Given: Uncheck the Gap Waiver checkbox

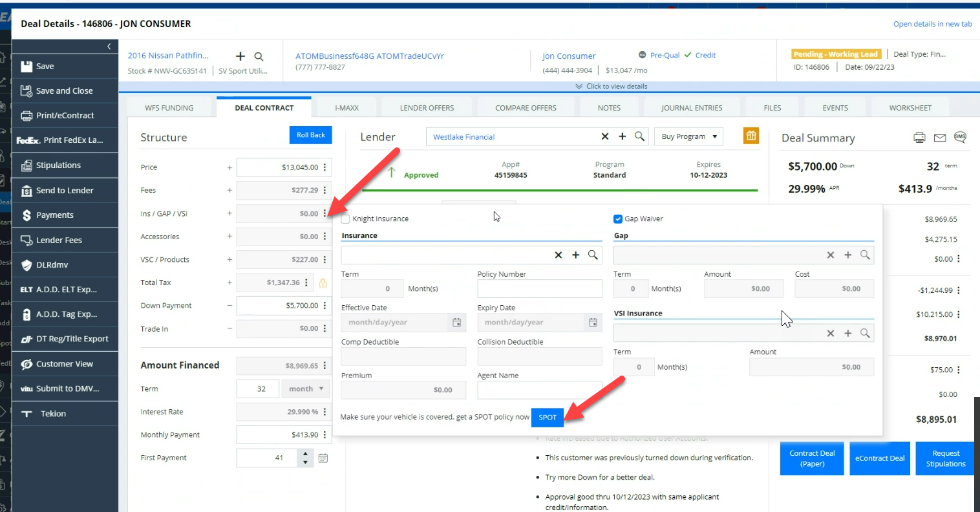Looking at the screenshot, I should 618,219.
